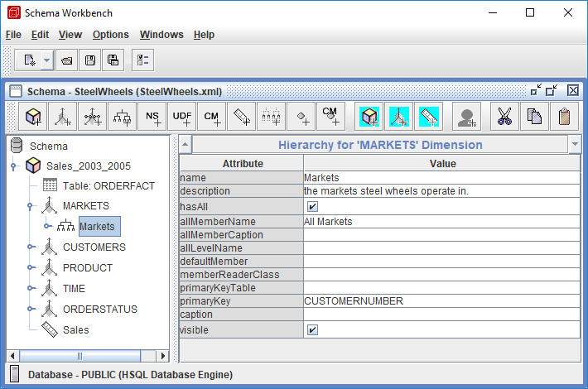Expand the Markets hierarchy node
This screenshot has width=588, height=389.
(x=47, y=226)
